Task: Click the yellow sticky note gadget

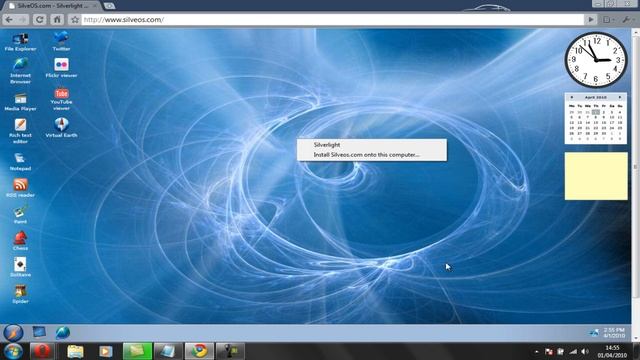Action: coord(596,176)
